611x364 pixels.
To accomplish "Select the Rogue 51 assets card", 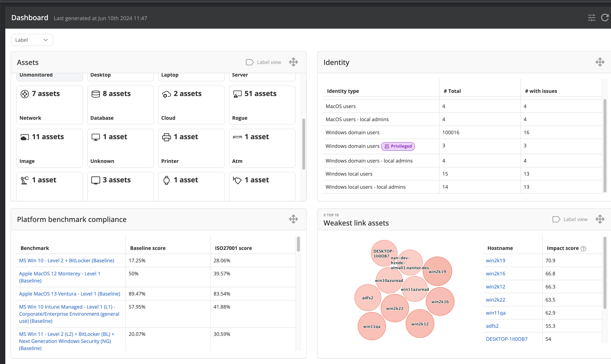I will pyautogui.click(x=262, y=105).
